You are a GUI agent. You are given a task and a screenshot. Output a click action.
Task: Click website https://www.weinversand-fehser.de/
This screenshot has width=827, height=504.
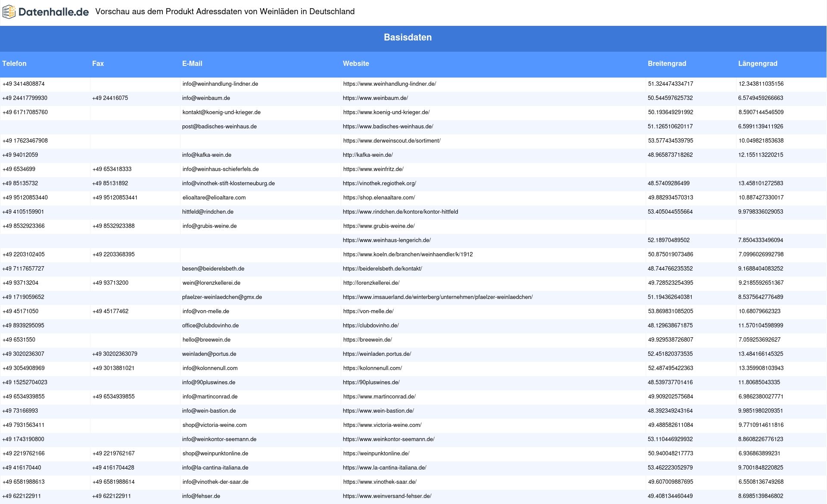coord(387,496)
